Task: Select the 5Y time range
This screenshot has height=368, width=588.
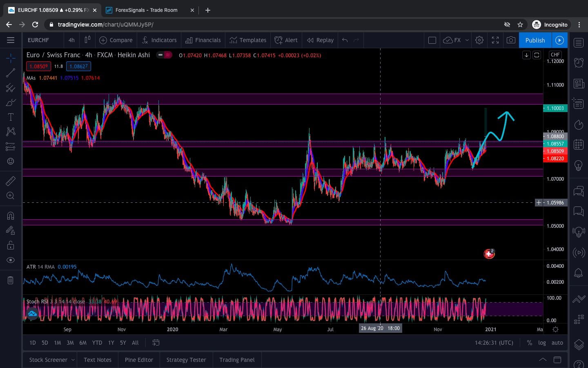Action: (123, 343)
